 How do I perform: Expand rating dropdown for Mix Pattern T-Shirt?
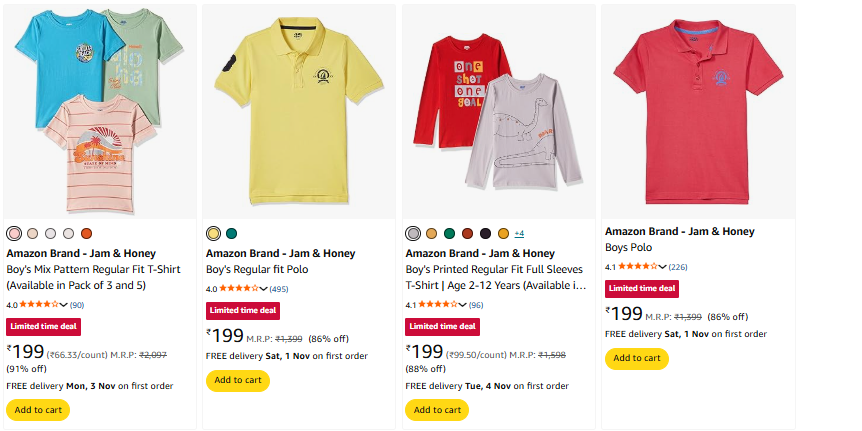click(63, 304)
